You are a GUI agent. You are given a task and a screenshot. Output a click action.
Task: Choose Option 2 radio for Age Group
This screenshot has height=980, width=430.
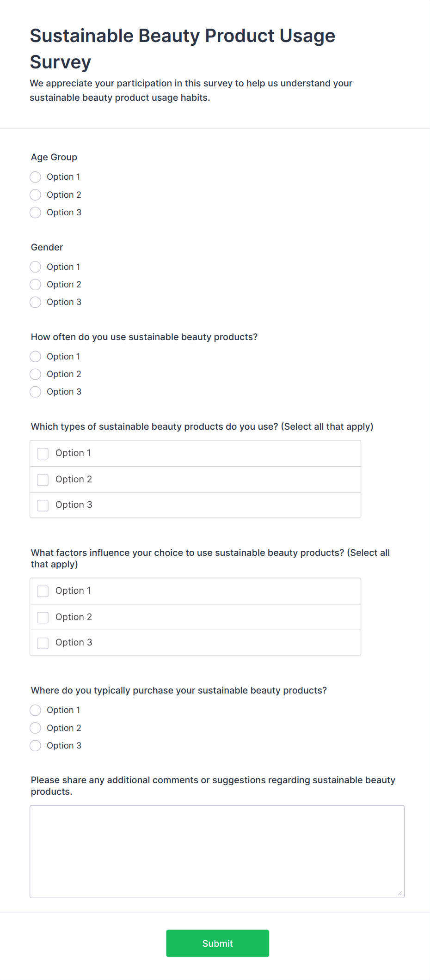(x=36, y=195)
